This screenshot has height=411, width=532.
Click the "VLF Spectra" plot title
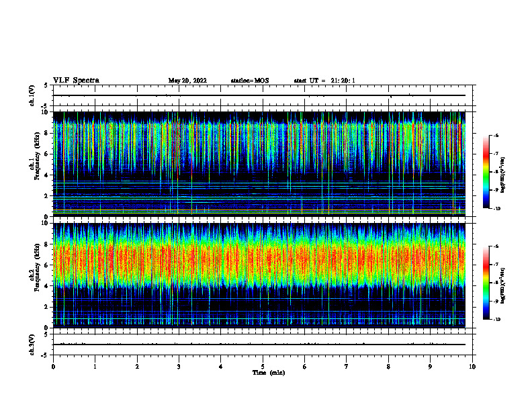pyautogui.click(x=76, y=81)
